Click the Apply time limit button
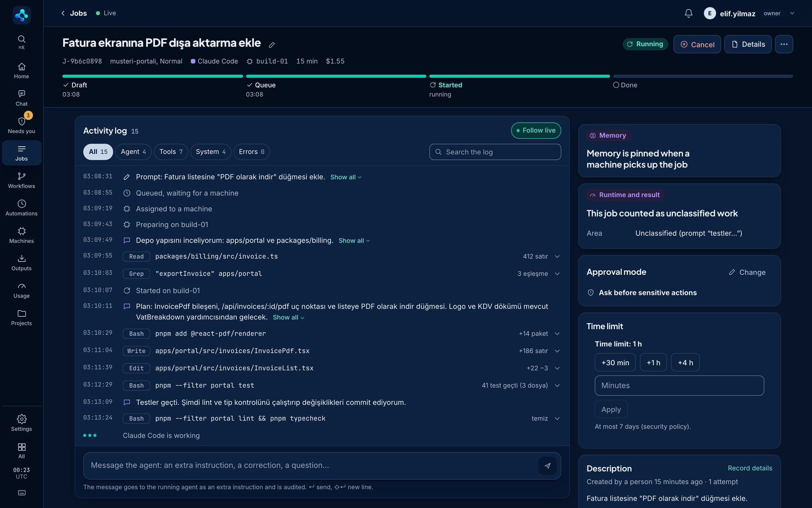 (x=611, y=409)
